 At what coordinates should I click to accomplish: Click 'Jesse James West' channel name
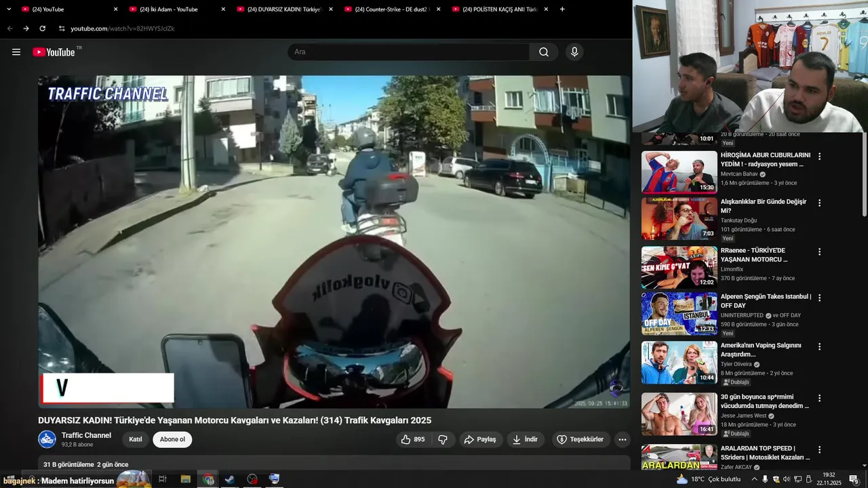(x=743, y=415)
